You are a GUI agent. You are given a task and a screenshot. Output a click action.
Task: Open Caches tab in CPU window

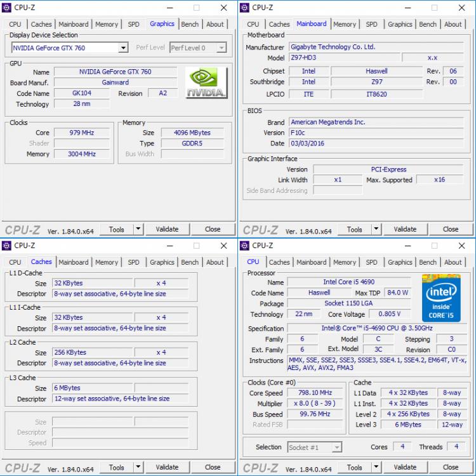coord(279,262)
